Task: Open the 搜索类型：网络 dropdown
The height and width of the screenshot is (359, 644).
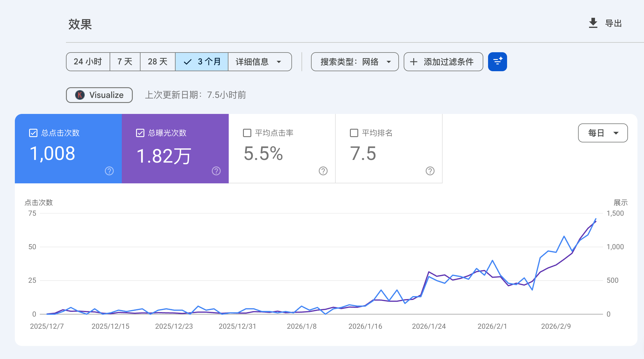Action: tap(355, 62)
